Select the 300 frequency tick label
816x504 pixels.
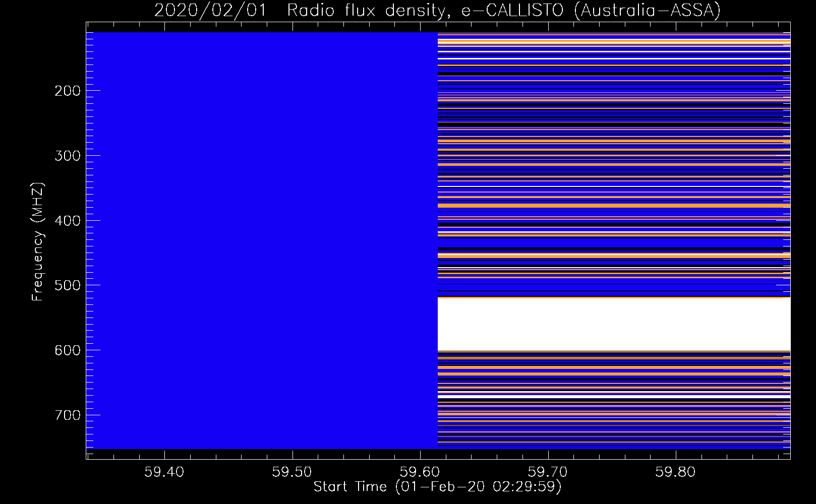click(67, 156)
